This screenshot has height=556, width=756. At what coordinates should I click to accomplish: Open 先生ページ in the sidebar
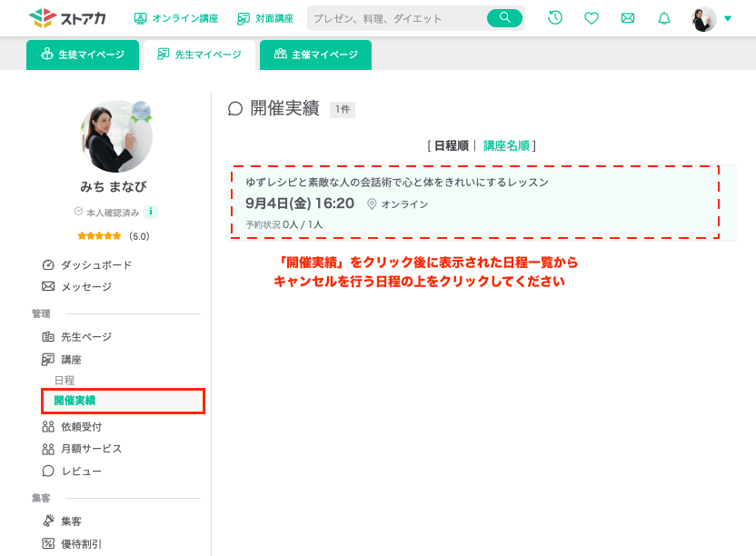tap(76, 336)
